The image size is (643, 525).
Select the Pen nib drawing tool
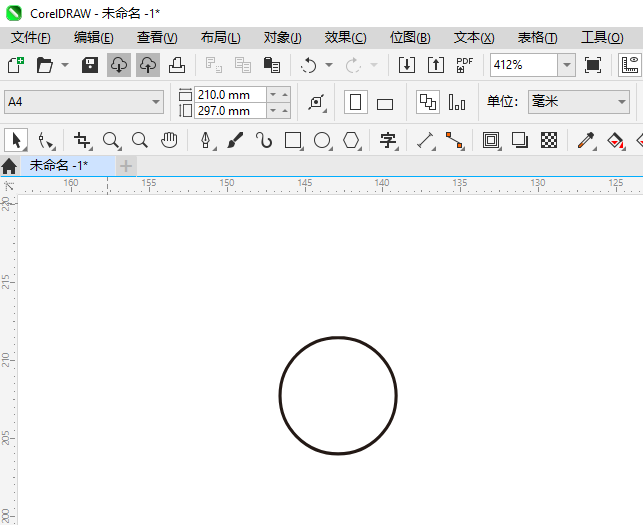206,140
